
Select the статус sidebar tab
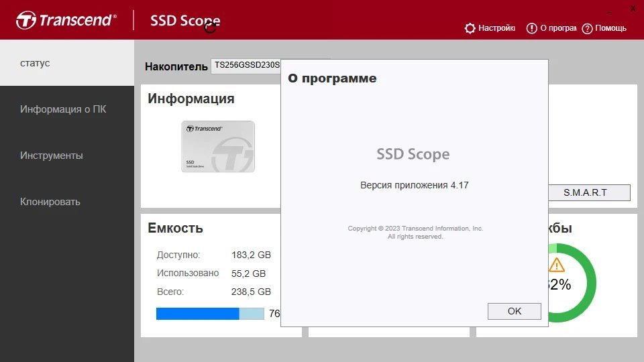pos(67,63)
